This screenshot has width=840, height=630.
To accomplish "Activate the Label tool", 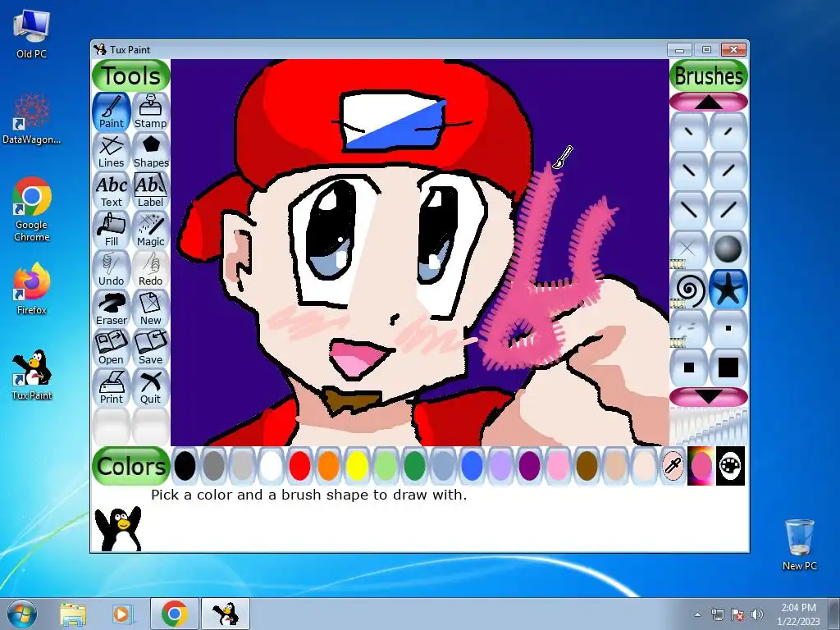I will (151, 190).
